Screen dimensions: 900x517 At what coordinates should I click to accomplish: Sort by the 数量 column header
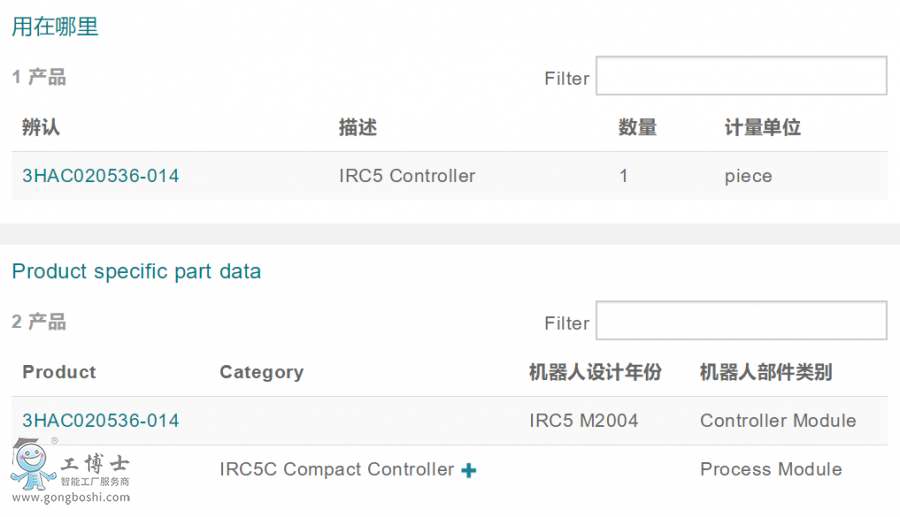point(637,128)
